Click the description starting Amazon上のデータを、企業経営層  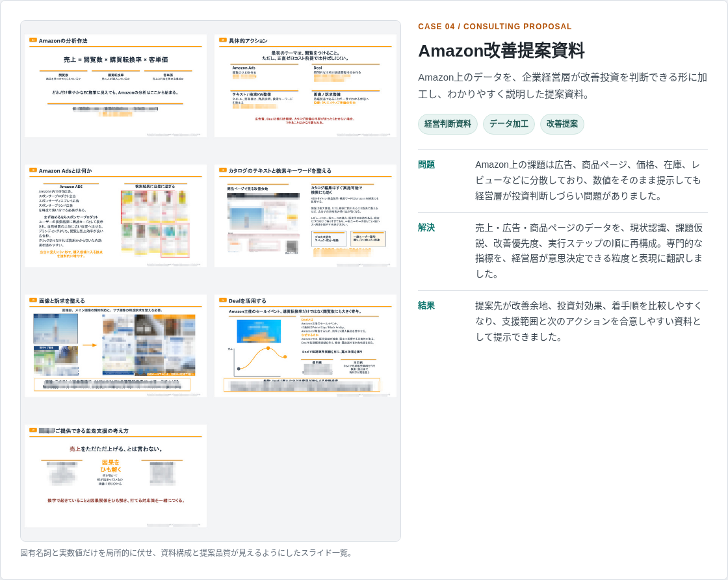pos(562,86)
